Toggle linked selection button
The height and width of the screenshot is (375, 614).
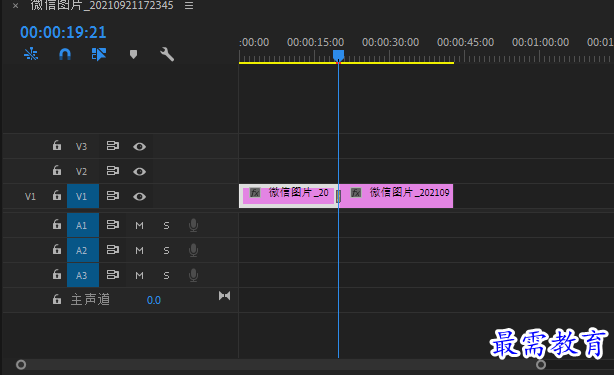pos(99,54)
